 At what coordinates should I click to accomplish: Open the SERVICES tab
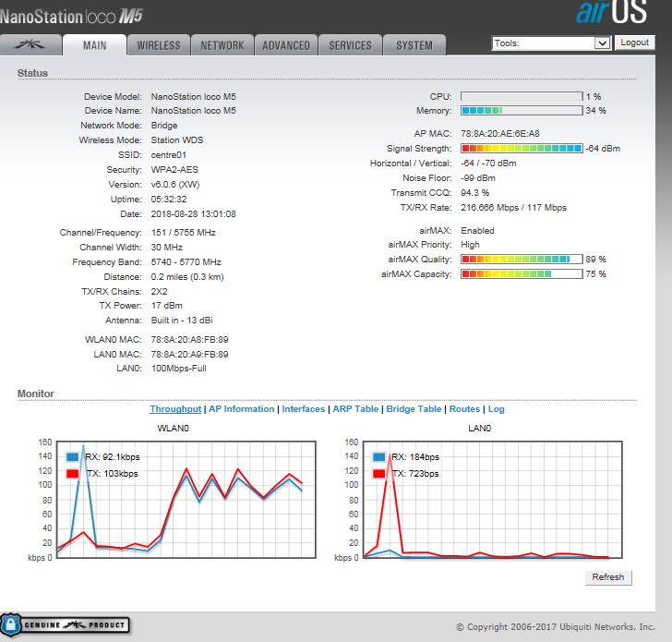(x=350, y=45)
